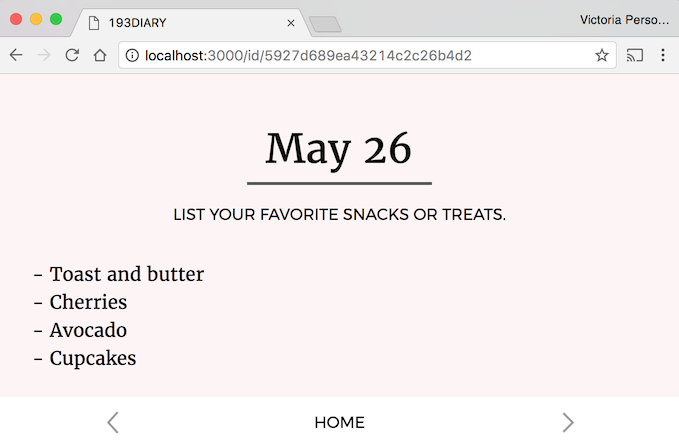Click the browser back arrow

(16, 56)
